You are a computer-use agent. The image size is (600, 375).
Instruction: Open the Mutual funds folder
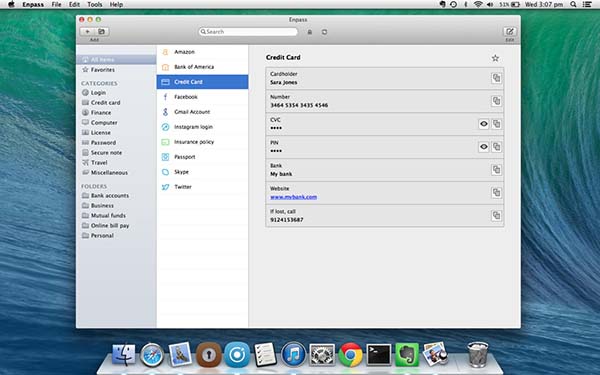(116, 215)
